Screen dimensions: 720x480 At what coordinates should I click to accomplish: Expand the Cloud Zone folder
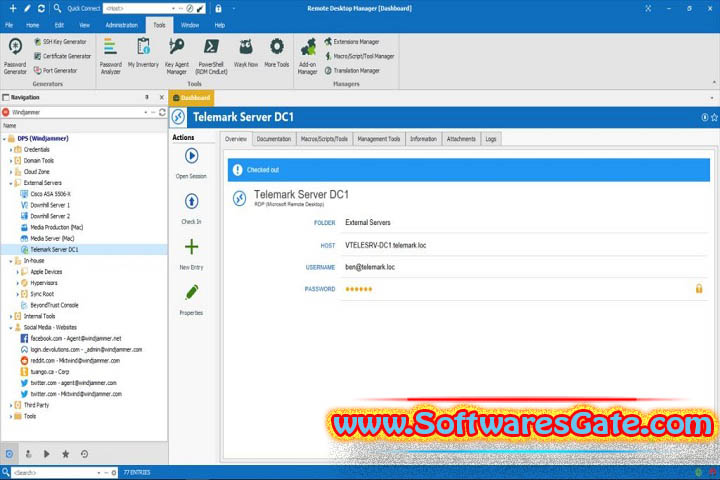pyautogui.click(x=11, y=172)
